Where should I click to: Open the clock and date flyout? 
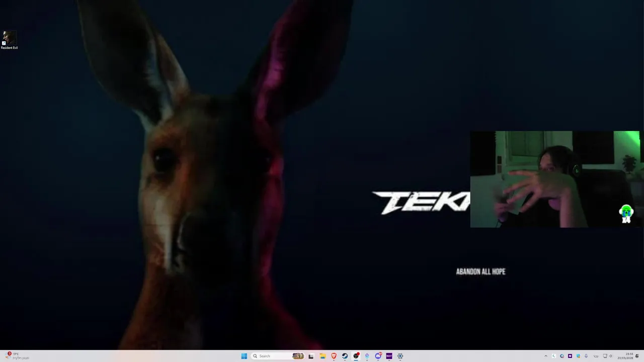coord(625,356)
